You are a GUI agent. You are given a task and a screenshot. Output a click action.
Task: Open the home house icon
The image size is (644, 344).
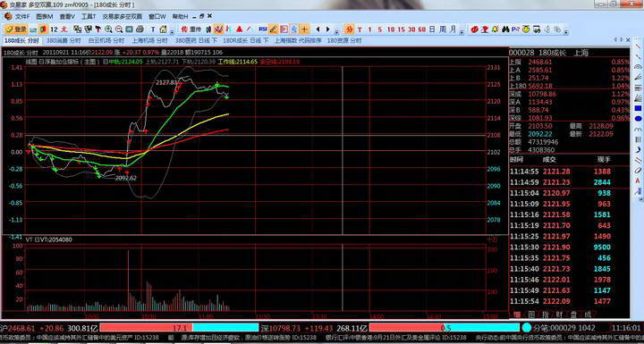(163, 29)
